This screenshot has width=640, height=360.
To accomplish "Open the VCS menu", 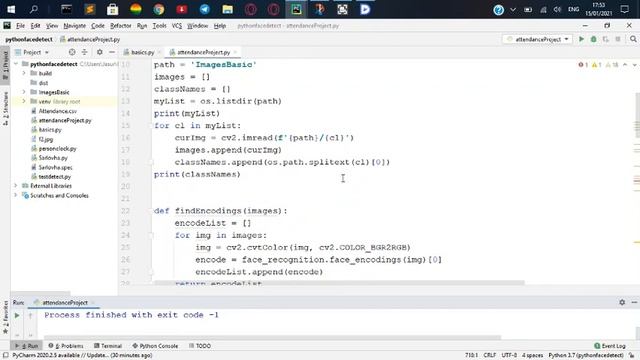I will [x=176, y=26].
